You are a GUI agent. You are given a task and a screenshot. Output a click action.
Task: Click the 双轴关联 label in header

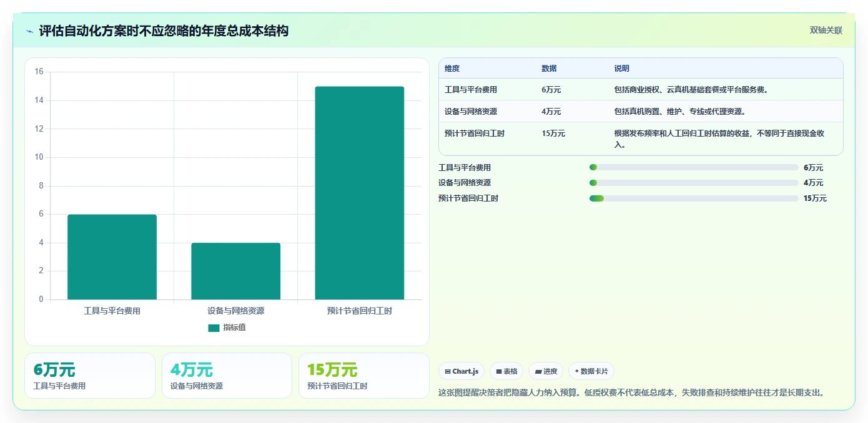(x=826, y=31)
